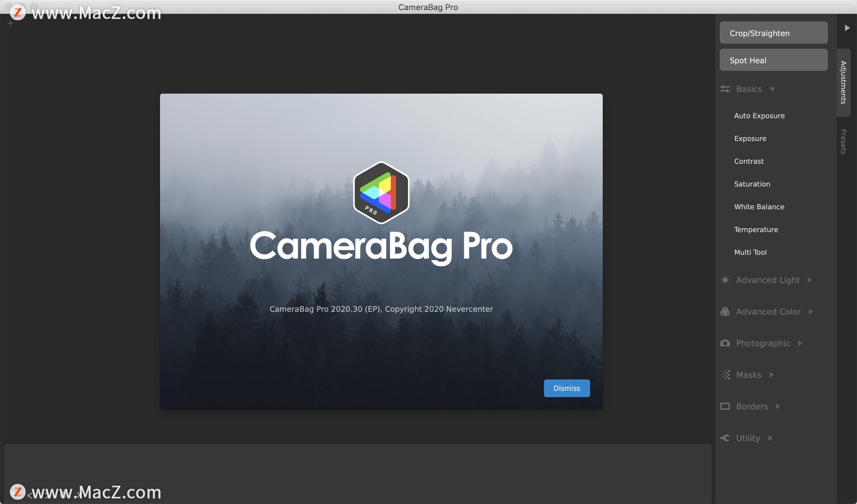This screenshot has width=857, height=504.
Task: Expand the Advanced Light section arrow
Action: (809, 280)
